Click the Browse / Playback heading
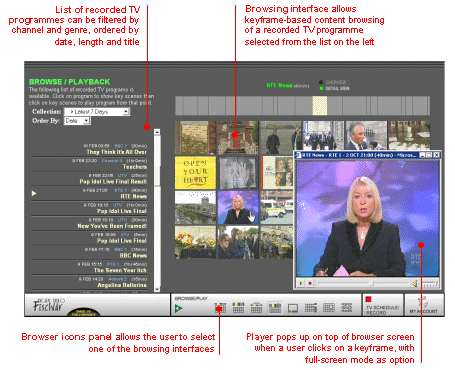The image size is (455, 370). (69, 82)
